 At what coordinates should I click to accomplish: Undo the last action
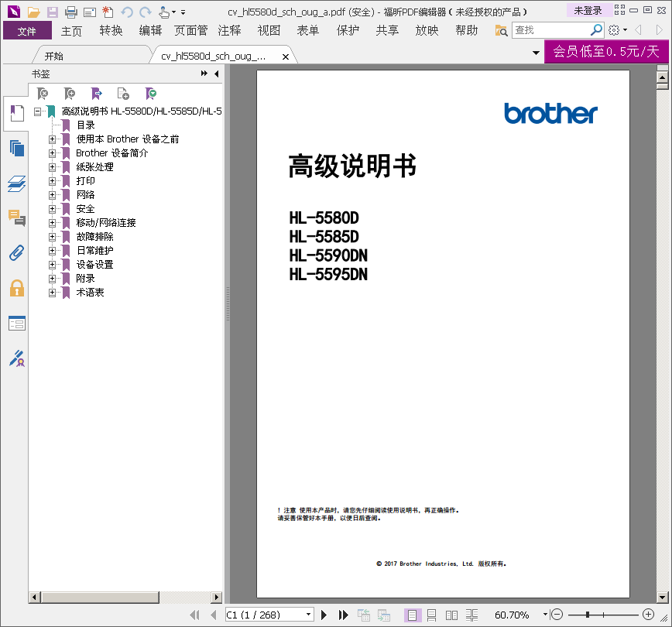[127, 12]
